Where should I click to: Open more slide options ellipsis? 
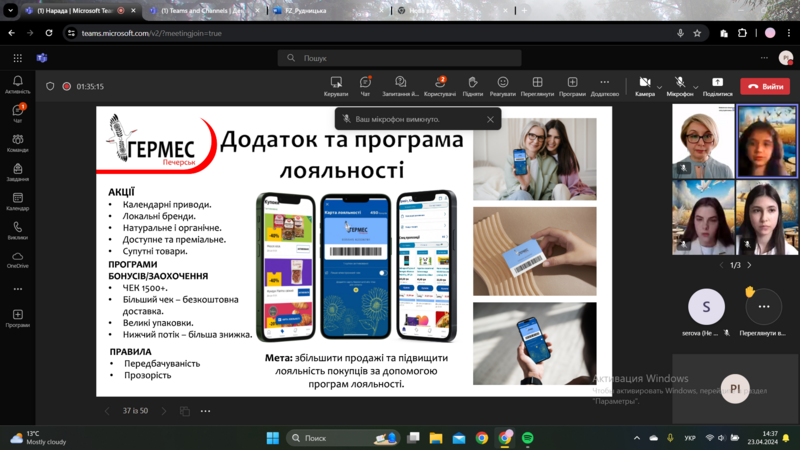(206, 411)
